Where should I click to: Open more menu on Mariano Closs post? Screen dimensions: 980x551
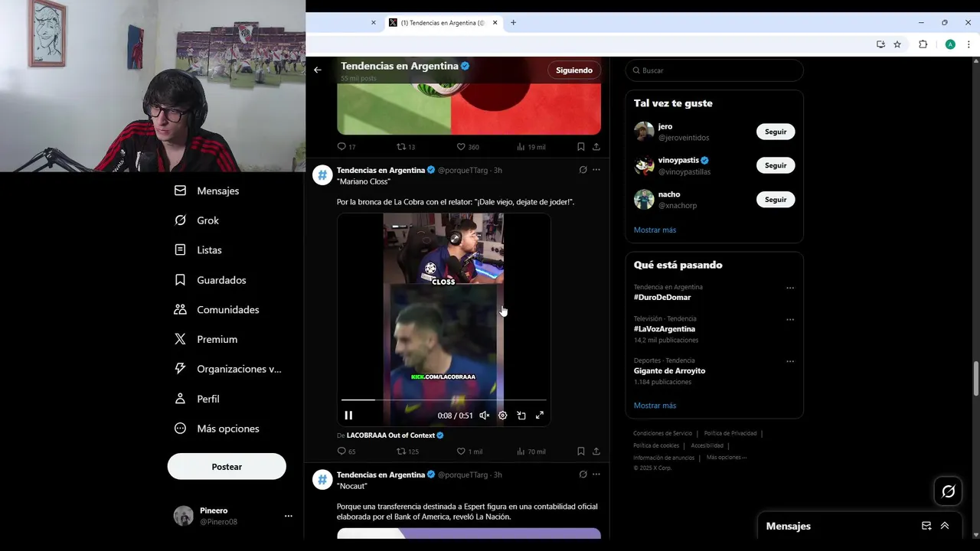pyautogui.click(x=596, y=170)
